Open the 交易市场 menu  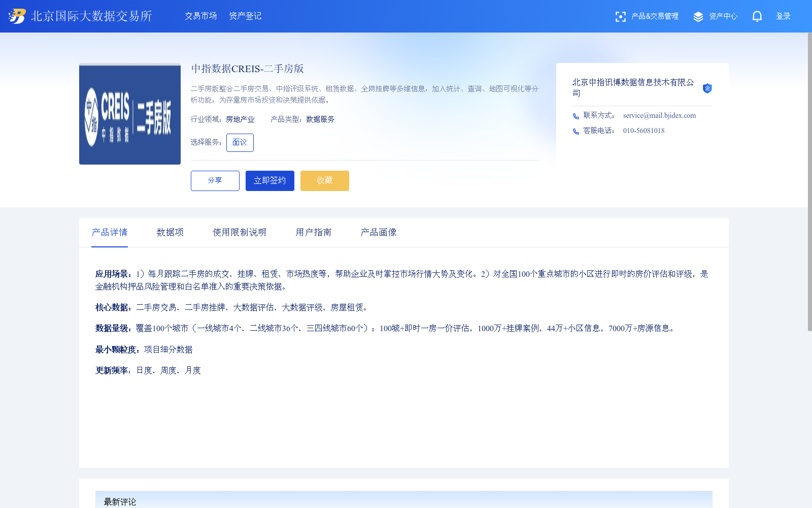pyautogui.click(x=200, y=16)
